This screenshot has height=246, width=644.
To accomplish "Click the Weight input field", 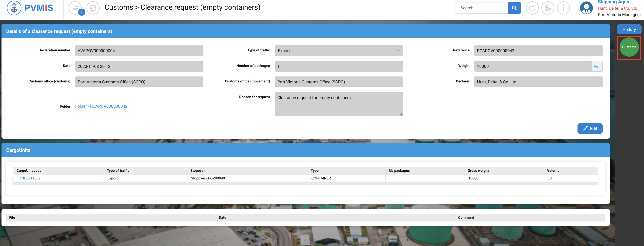I will click(x=533, y=66).
